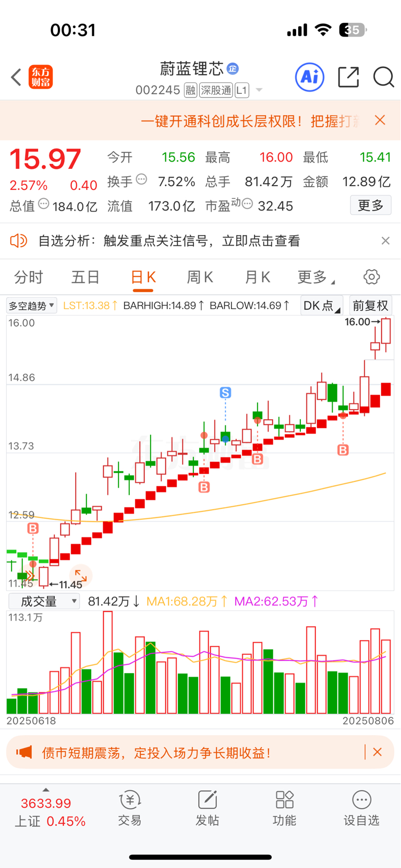Open the 功能 functions button
Screen dimensions: 401x868
[284, 809]
